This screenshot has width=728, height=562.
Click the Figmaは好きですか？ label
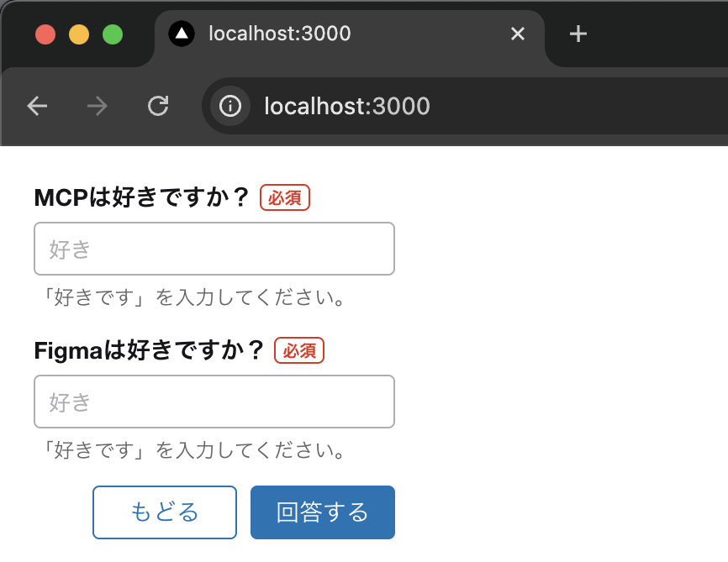pyautogui.click(x=149, y=350)
